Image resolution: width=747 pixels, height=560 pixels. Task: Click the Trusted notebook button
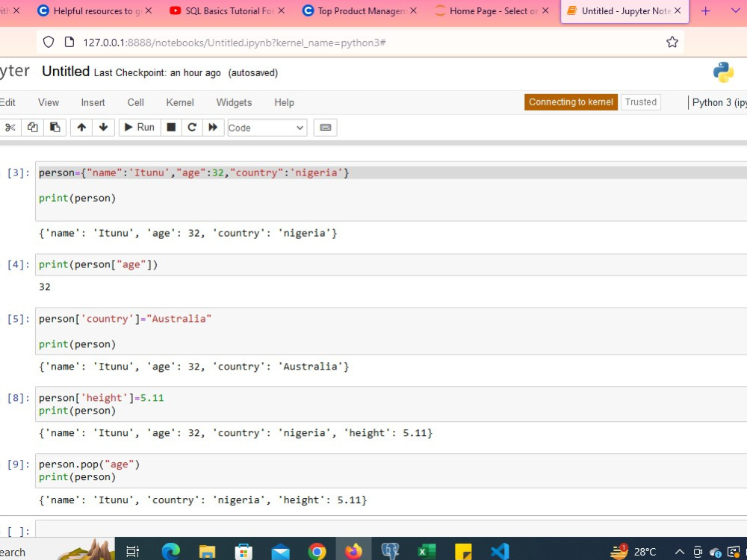click(x=641, y=102)
